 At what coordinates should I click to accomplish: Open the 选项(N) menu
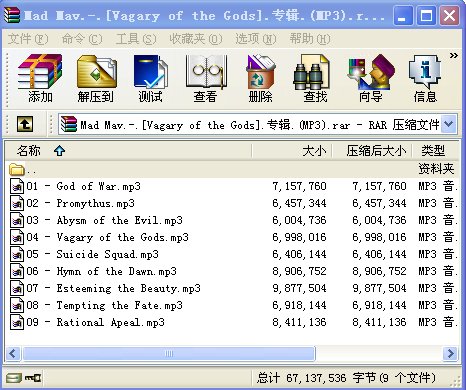click(x=256, y=39)
